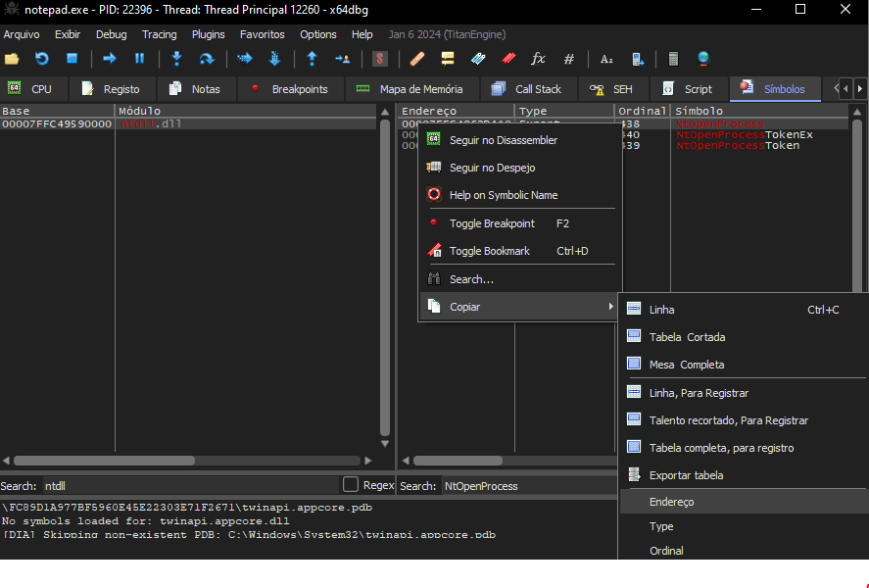Open the calculator toolbar icon
Viewport: 869px width, 588px height.
[x=673, y=59]
